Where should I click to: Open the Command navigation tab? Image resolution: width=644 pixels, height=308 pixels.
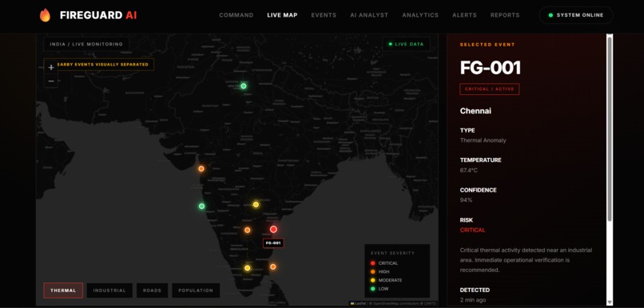pyautogui.click(x=237, y=15)
